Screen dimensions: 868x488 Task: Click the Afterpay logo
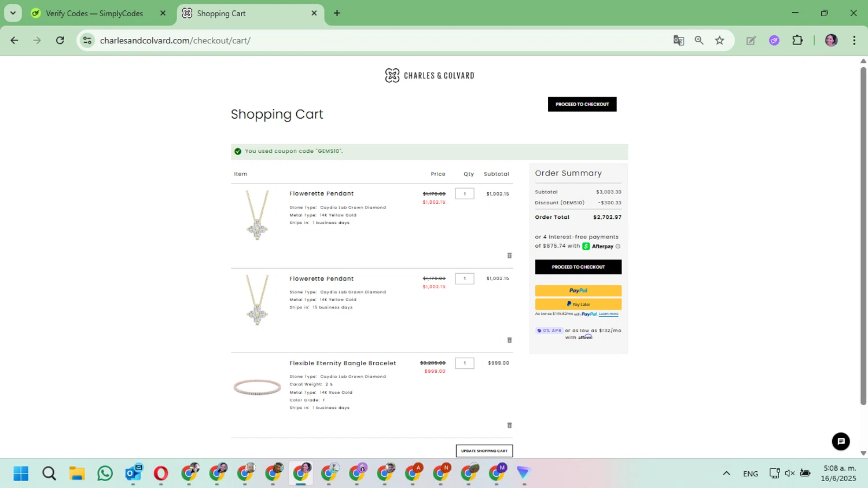598,246
